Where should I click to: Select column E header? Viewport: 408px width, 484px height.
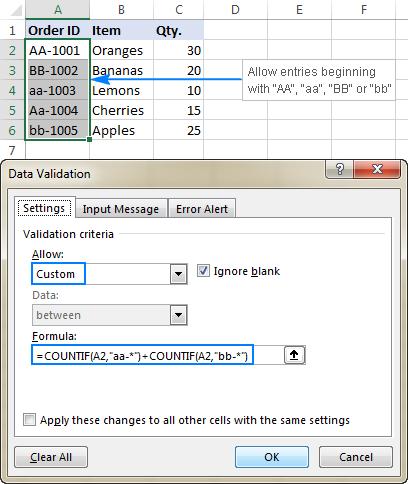click(x=299, y=10)
